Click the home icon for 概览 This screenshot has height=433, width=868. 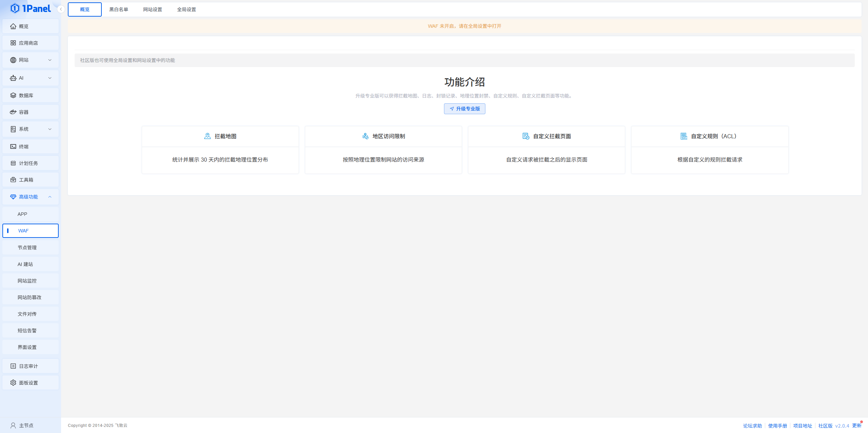coord(13,26)
